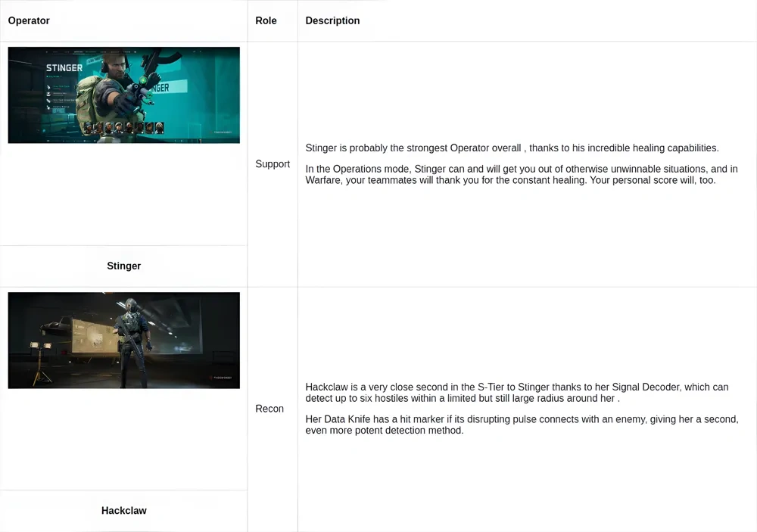Image resolution: width=757 pixels, height=532 pixels.
Task: Click the 'strongest Operator overall' sentence
Action: coord(512,148)
